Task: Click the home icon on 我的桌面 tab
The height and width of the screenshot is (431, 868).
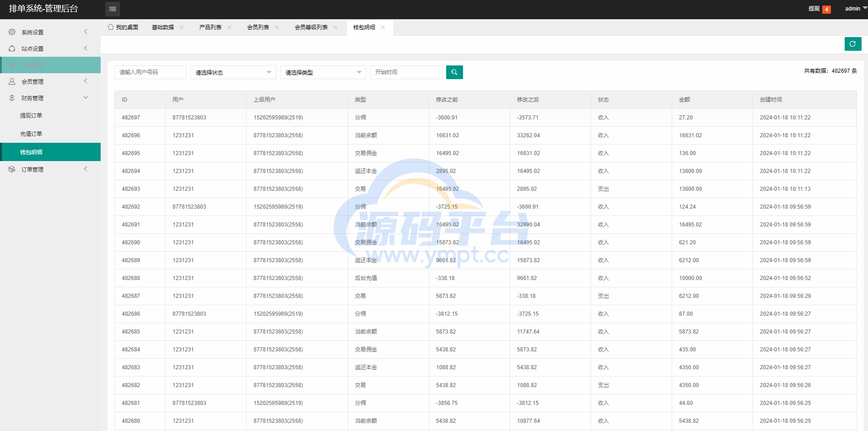Action: click(x=111, y=27)
